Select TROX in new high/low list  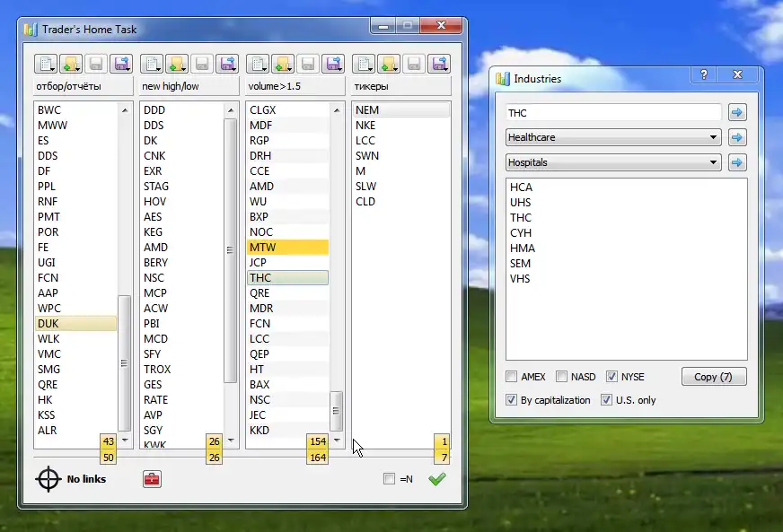click(x=181, y=370)
